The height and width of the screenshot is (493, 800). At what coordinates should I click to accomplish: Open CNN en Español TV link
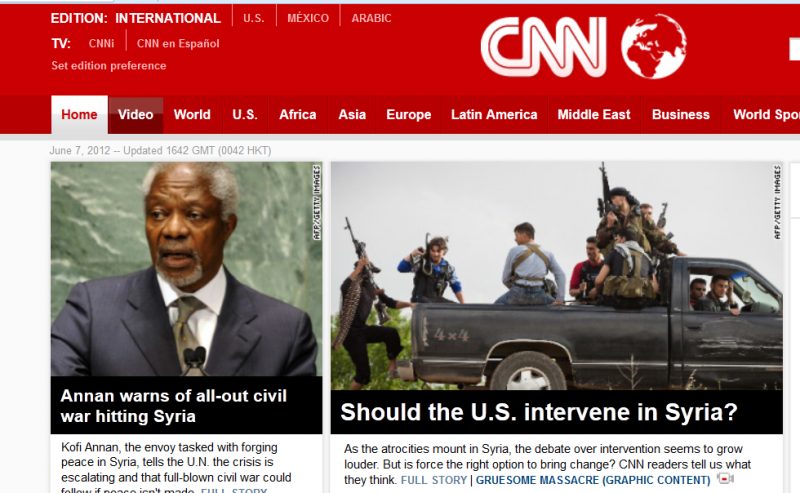pyautogui.click(x=178, y=44)
